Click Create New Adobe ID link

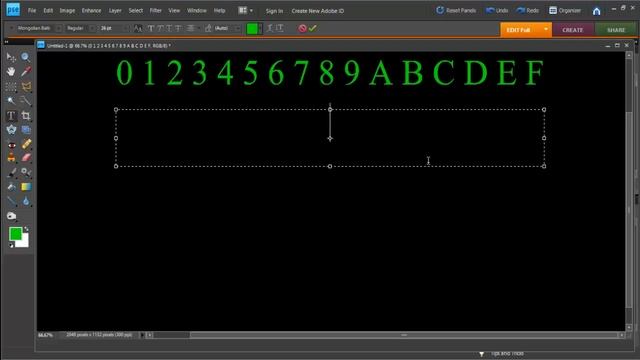pos(318,11)
